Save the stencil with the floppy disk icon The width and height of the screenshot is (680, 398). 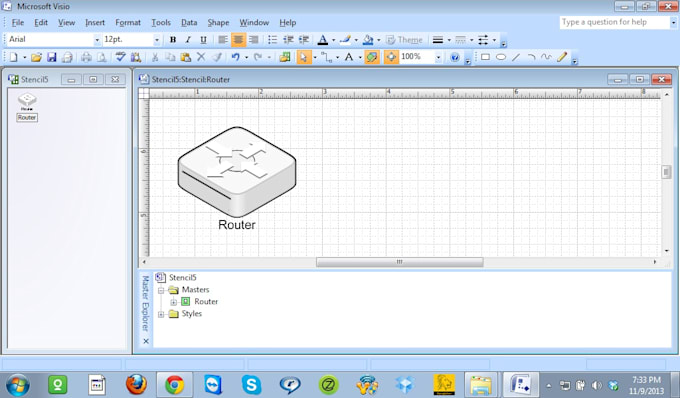point(52,57)
